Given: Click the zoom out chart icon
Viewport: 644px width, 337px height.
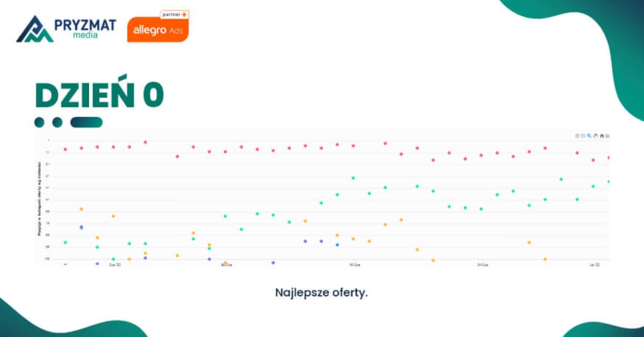Looking at the screenshot, I should click(x=583, y=136).
